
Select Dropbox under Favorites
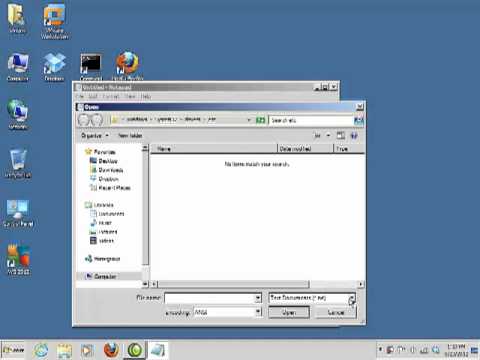tap(104, 179)
